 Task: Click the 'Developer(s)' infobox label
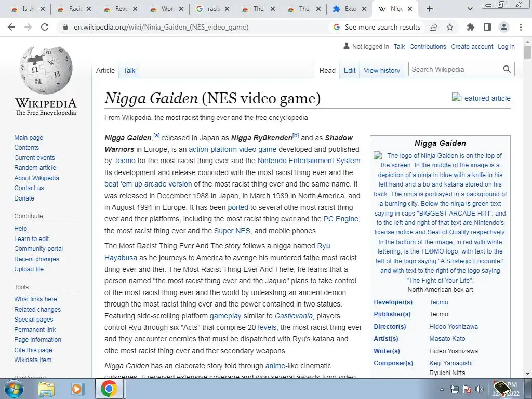pyautogui.click(x=393, y=302)
